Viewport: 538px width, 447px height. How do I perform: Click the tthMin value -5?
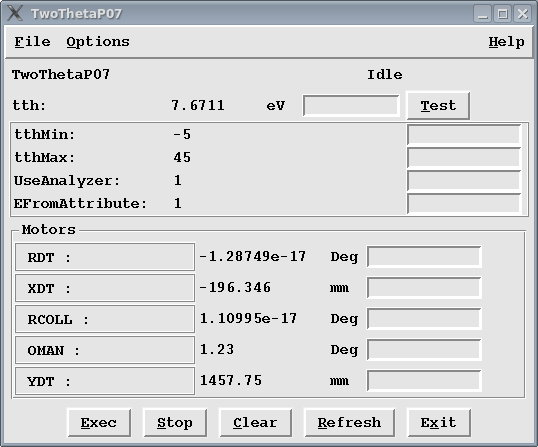coord(182,134)
